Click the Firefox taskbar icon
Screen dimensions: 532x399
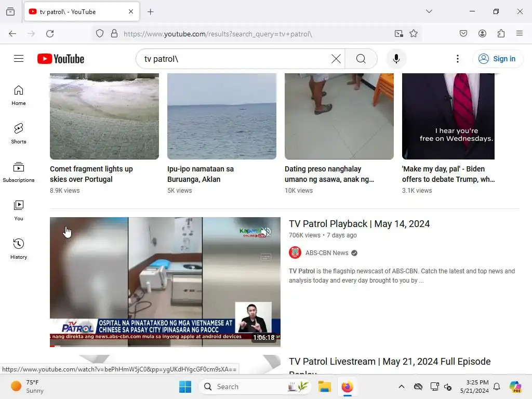pyautogui.click(x=347, y=387)
